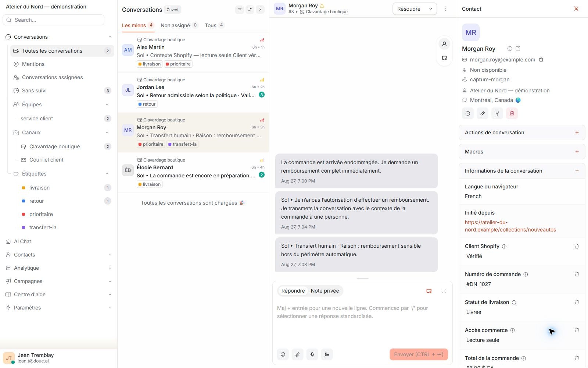The image size is (588, 368).
Task: Open the atelier-du-nord.example collections link
Action: click(x=510, y=226)
